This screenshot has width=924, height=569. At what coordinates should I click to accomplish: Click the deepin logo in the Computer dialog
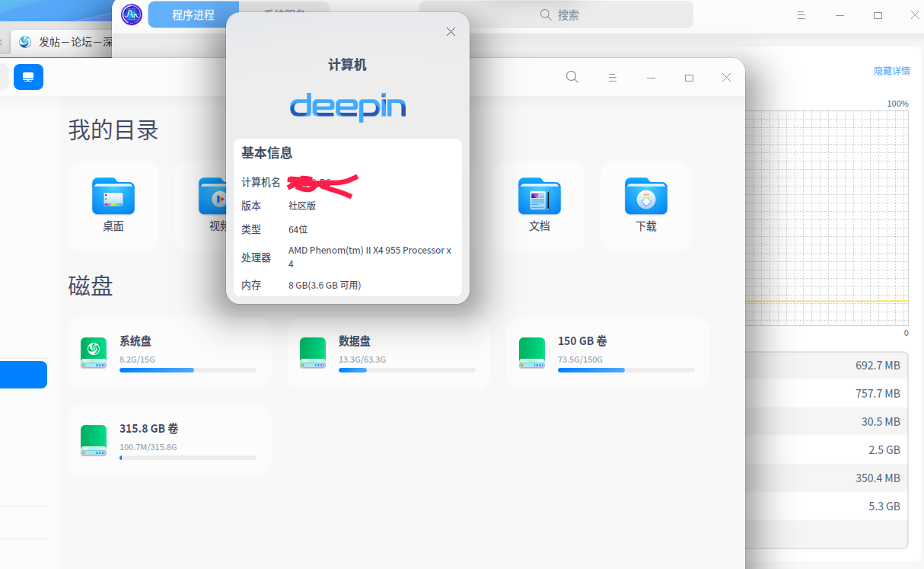[347, 108]
